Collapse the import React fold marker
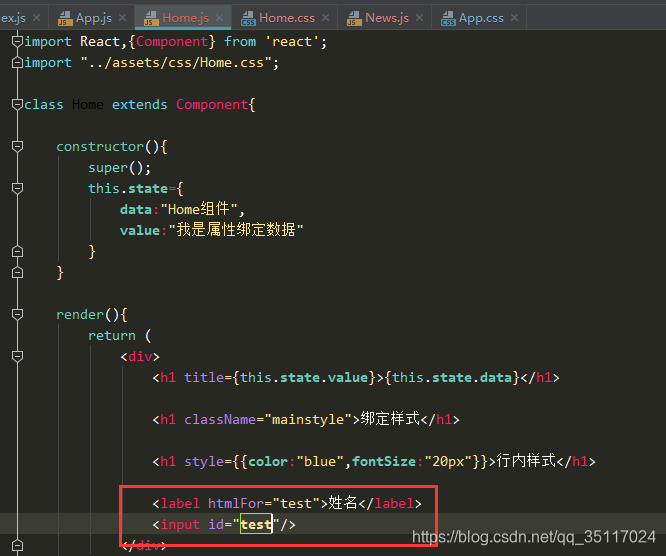The image size is (666, 556). 17,41
